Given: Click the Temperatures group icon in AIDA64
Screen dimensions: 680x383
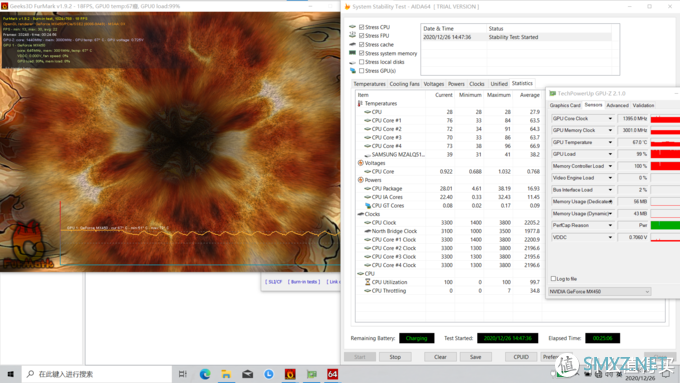Looking at the screenshot, I should [360, 104].
